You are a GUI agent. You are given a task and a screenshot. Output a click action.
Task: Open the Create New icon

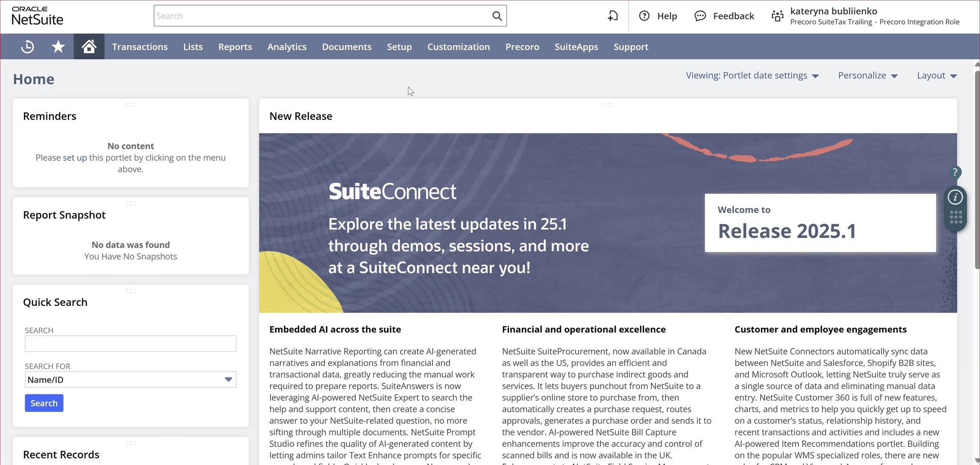(x=612, y=16)
